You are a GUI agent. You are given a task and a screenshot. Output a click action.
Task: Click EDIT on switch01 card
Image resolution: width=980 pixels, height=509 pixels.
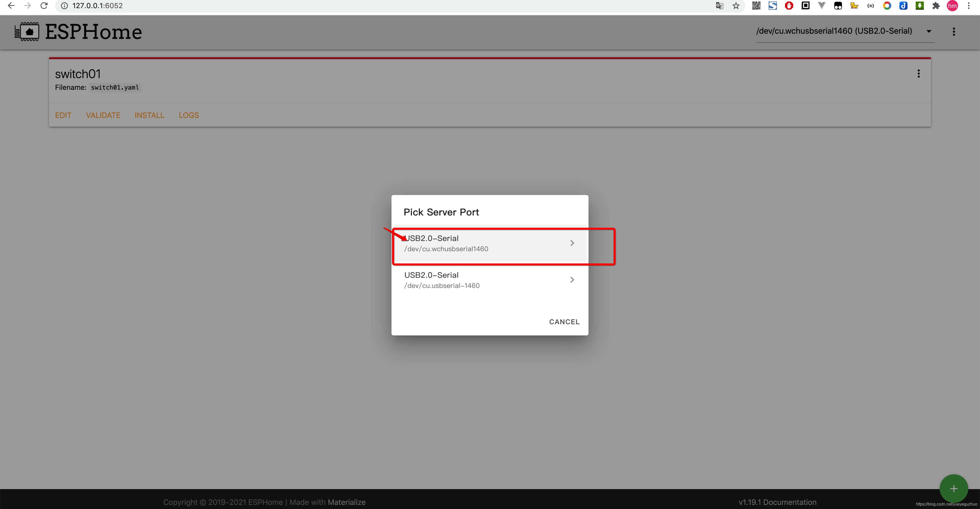pyautogui.click(x=63, y=115)
